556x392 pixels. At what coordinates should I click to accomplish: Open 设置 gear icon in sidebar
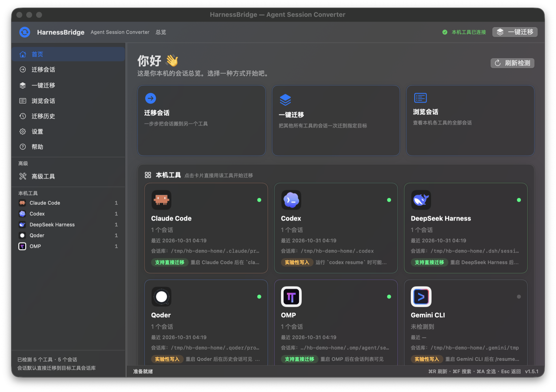pos(23,131)
